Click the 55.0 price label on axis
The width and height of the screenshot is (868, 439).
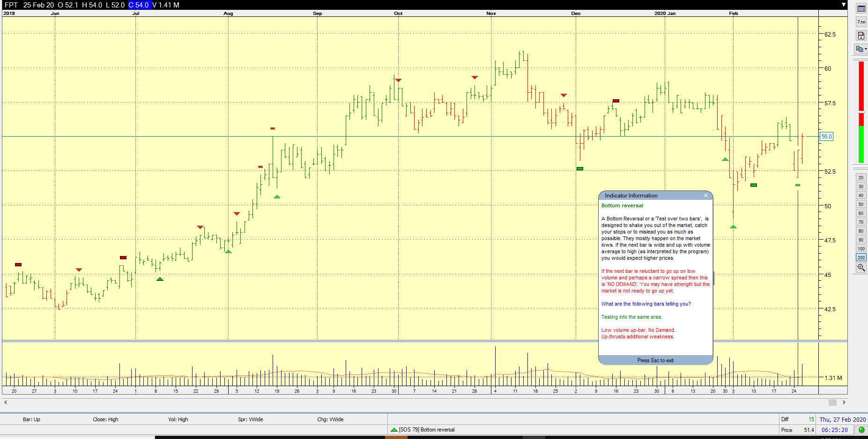click(826, 137)
